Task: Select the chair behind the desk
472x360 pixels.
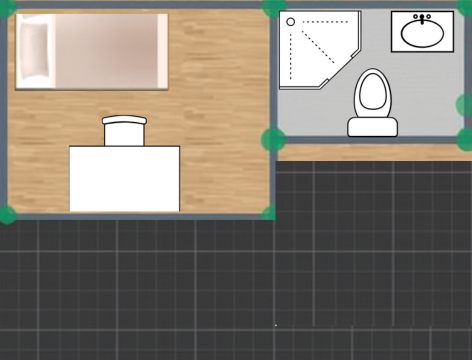Action: pos(124,131)
